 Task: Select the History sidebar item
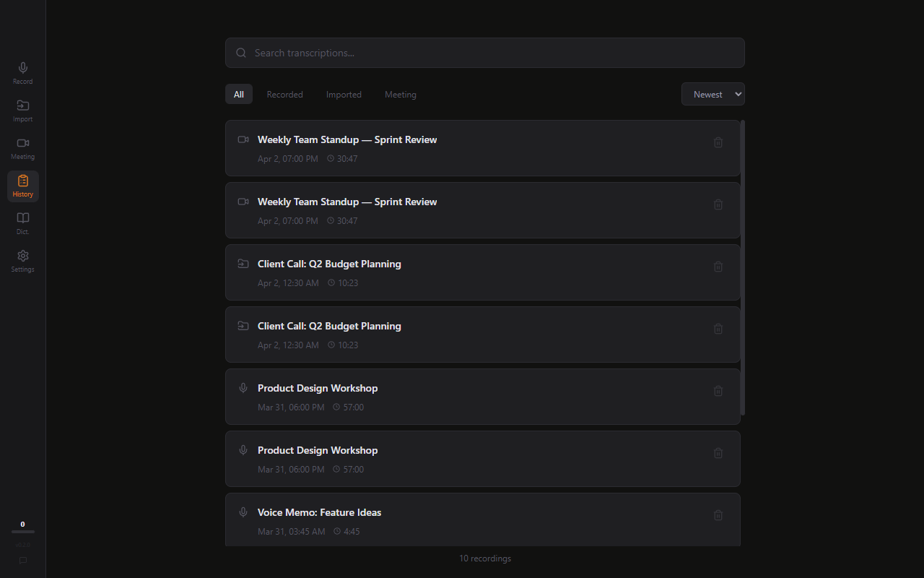coord(23,186)
